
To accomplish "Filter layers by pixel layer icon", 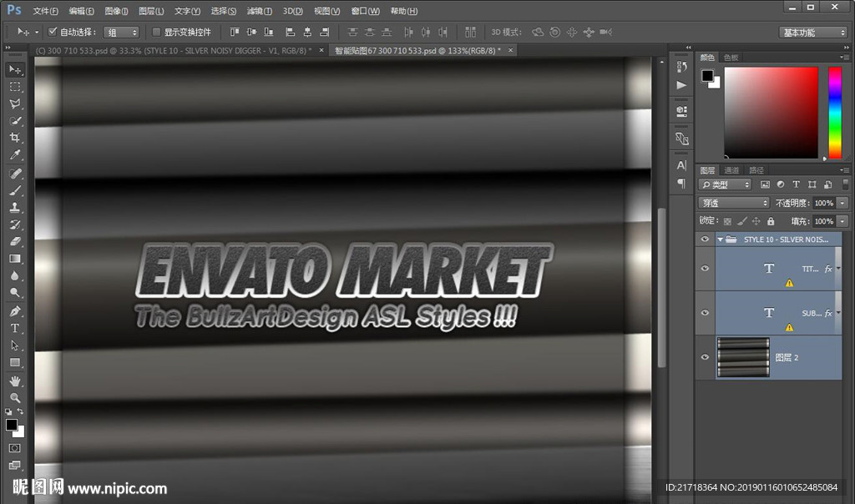I will click(765, 184).
